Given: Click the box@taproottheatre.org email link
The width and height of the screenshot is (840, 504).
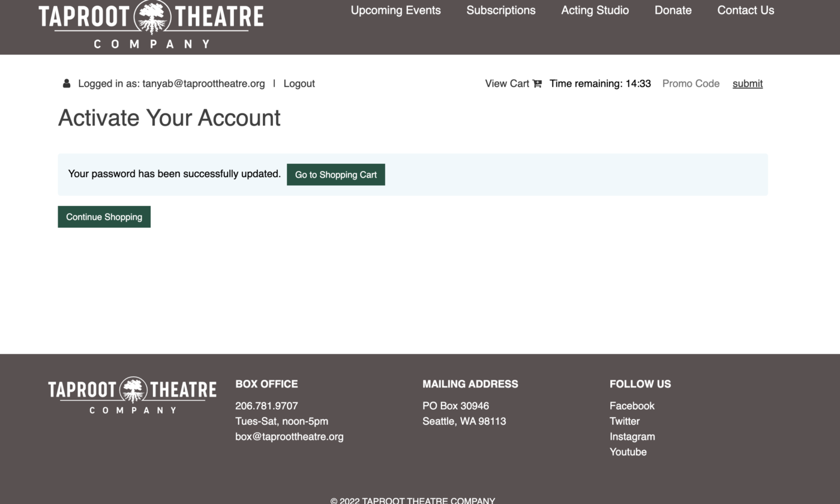Looking at the screenshot, I should tap(289, 436).
